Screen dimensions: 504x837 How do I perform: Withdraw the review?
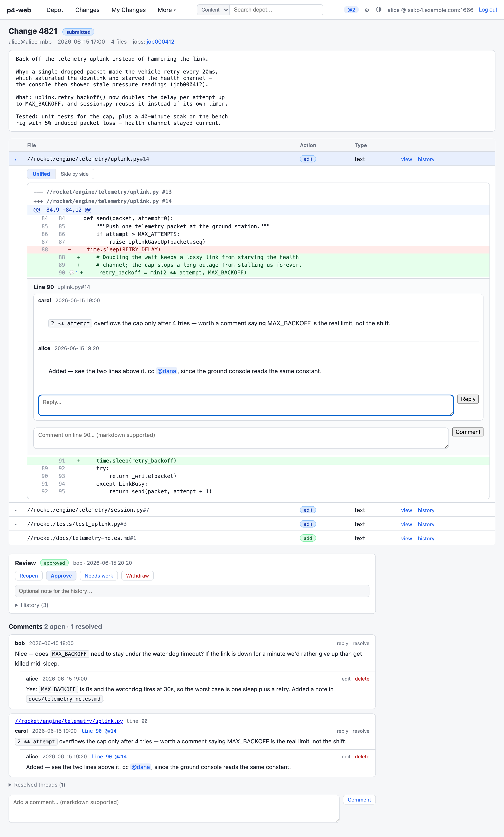pyautogui.click(x=138, y=576)
